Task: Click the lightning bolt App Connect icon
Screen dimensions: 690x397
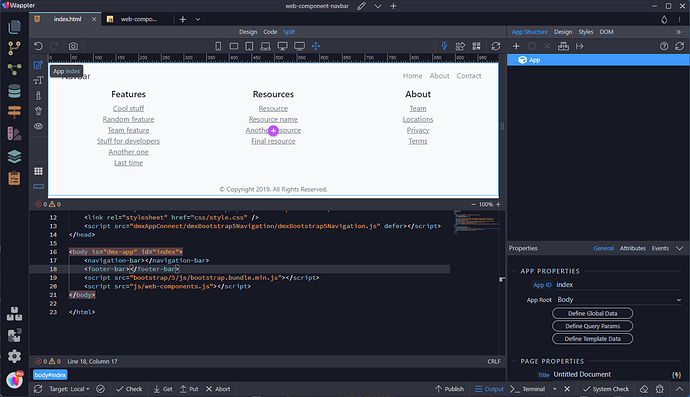Action: 444,46
